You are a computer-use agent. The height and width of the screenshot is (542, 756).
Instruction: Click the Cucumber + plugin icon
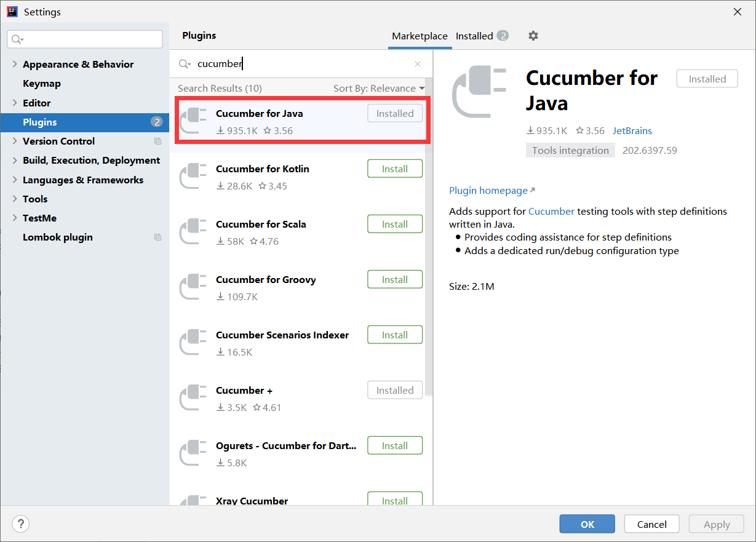[193, 398]
